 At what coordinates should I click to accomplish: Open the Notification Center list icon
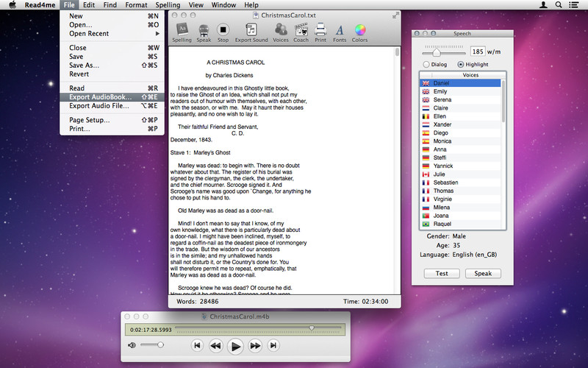[573, 5]
